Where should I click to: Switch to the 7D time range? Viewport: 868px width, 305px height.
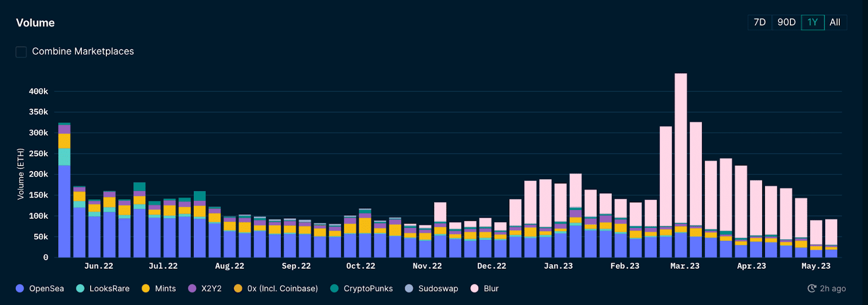coord(759,22)
